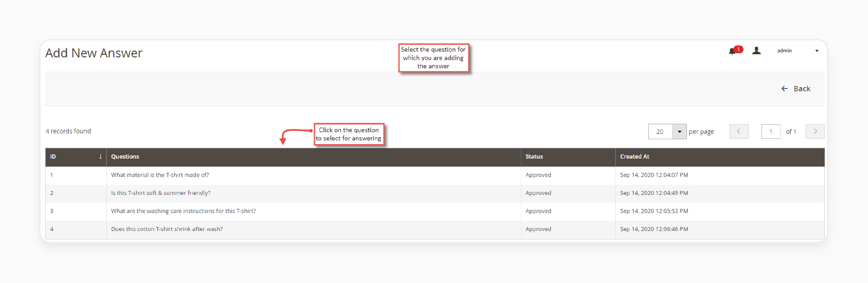The width and height of the screenshot is (868, 283).
Task: Click ID cell 2
Action: pyautogui.click(x=52, y=193)
